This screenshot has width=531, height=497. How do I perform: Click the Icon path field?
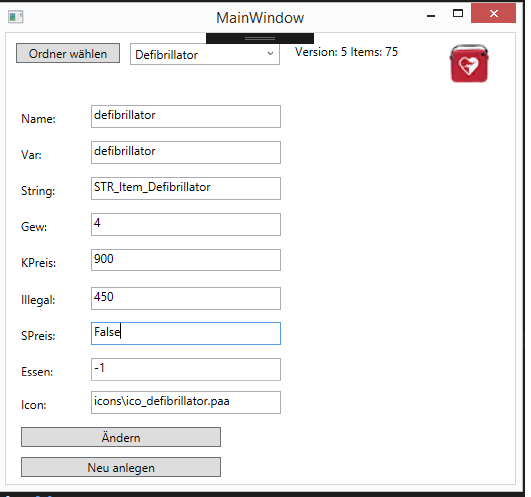pyautogui.click(x=186, y=403)
